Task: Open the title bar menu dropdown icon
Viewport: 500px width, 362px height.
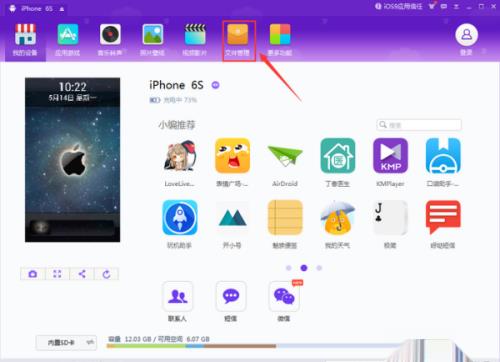Action: tap(456, 6)
